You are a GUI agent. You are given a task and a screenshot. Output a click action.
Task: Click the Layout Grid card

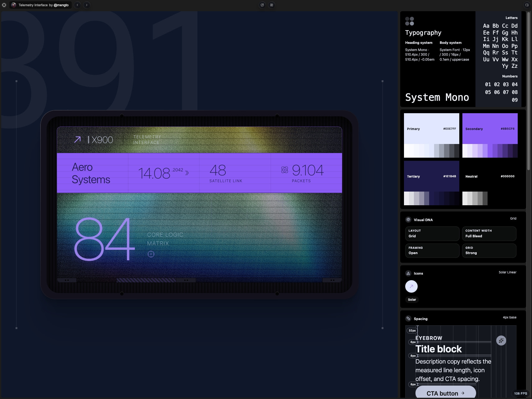(x=432, y=234)
